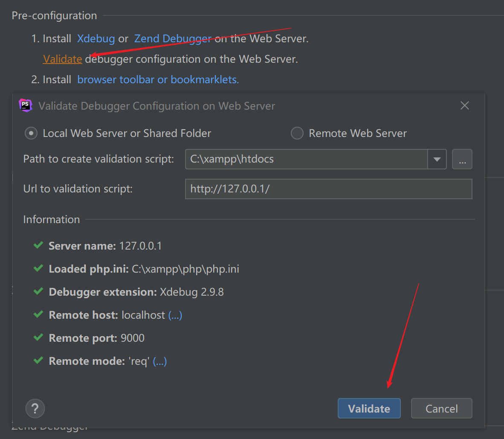Screen dimensions: 504x439
Task: Click the PhpStorm icon in dialog title
Action: (x=26, y=105)
